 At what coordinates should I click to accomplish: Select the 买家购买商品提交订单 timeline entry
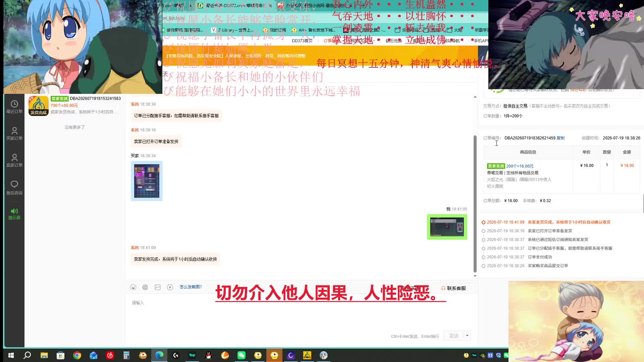527,266
